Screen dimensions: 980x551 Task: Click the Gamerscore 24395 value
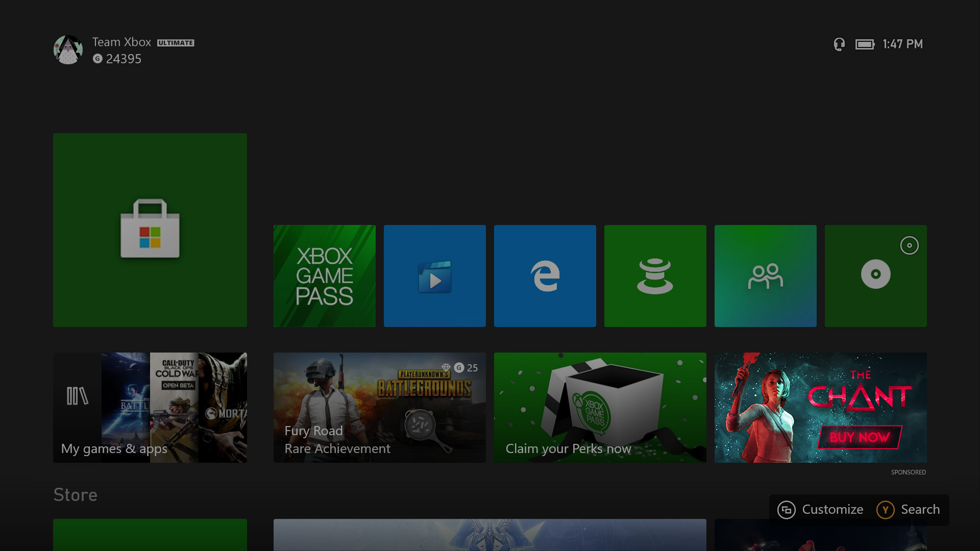pos(123,59)
